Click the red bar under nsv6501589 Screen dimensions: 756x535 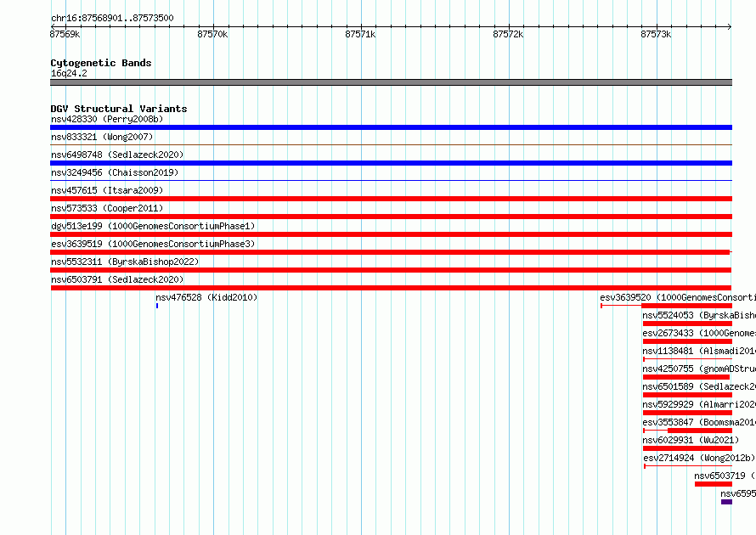coord(687,395)
